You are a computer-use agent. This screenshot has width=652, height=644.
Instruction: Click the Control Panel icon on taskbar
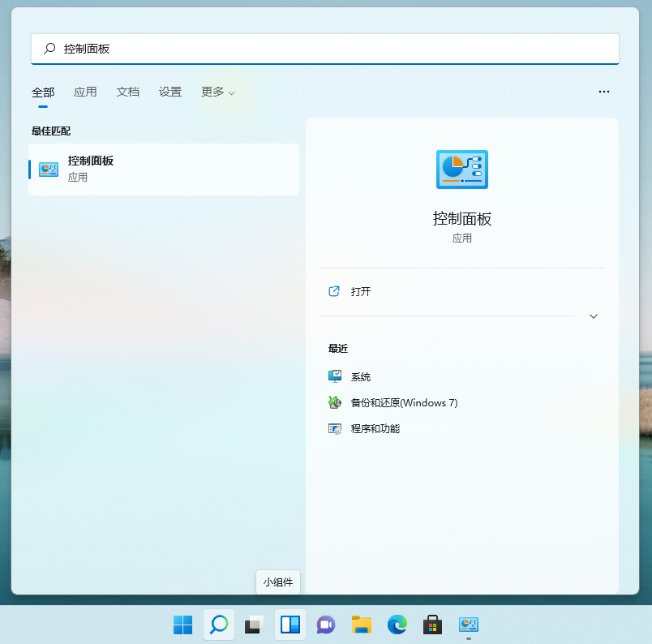click(469, 625)
